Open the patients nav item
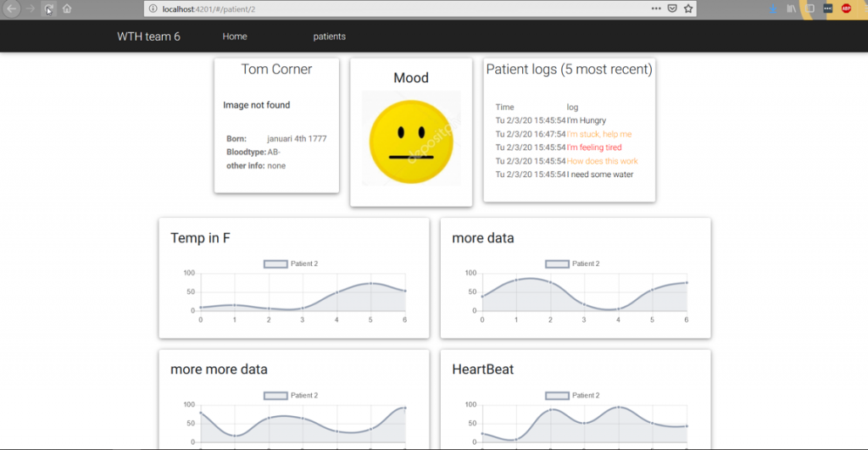Screen dimensions: 868x450 pos(330,36)
